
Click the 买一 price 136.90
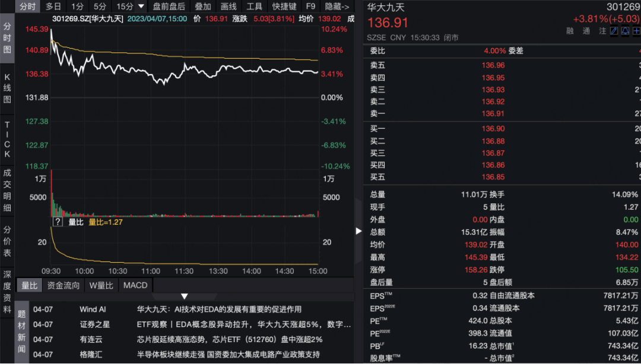click(493, 129)
